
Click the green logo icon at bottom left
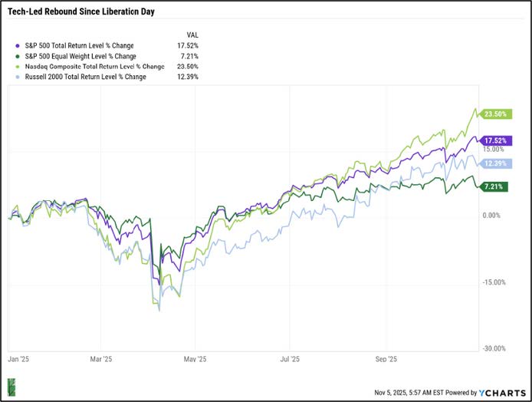tap(12, 387)
